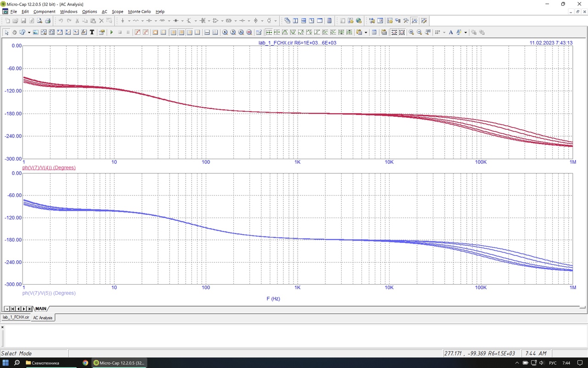Open the Windows Start button
The width and height of the screenshot is (588, 368).
(x=6, y=362)
